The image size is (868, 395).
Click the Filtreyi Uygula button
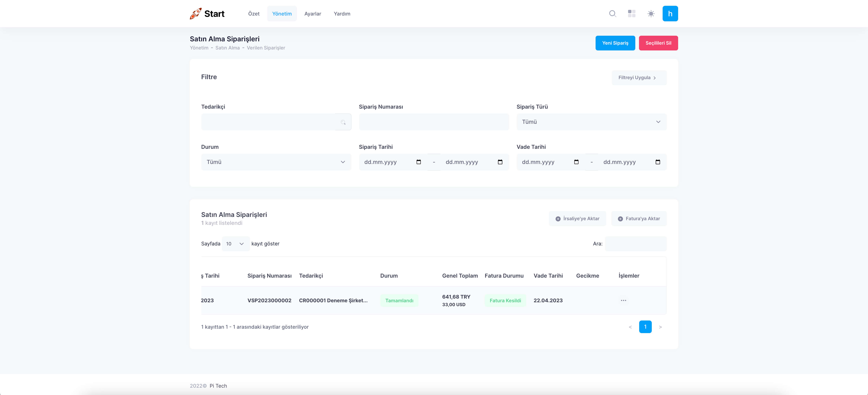click(639, 78)
